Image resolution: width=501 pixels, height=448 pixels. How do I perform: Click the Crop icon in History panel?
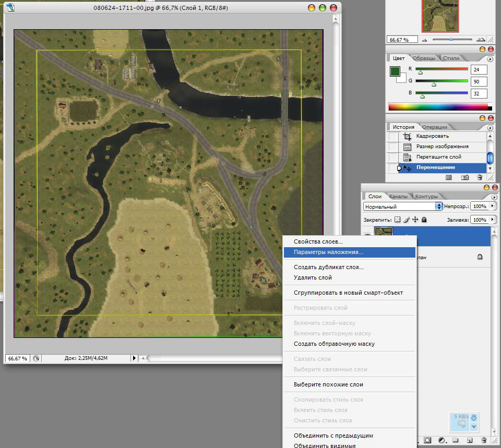tap(407, 136)
